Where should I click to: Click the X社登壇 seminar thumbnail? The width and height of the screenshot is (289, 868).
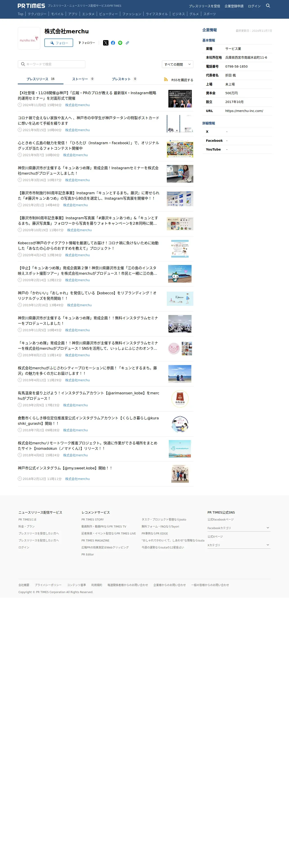point(180,99)
